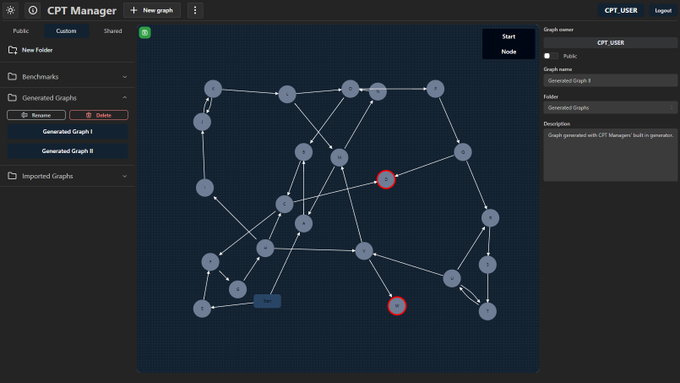Select node J in the graph

click(x=202, y=122)
